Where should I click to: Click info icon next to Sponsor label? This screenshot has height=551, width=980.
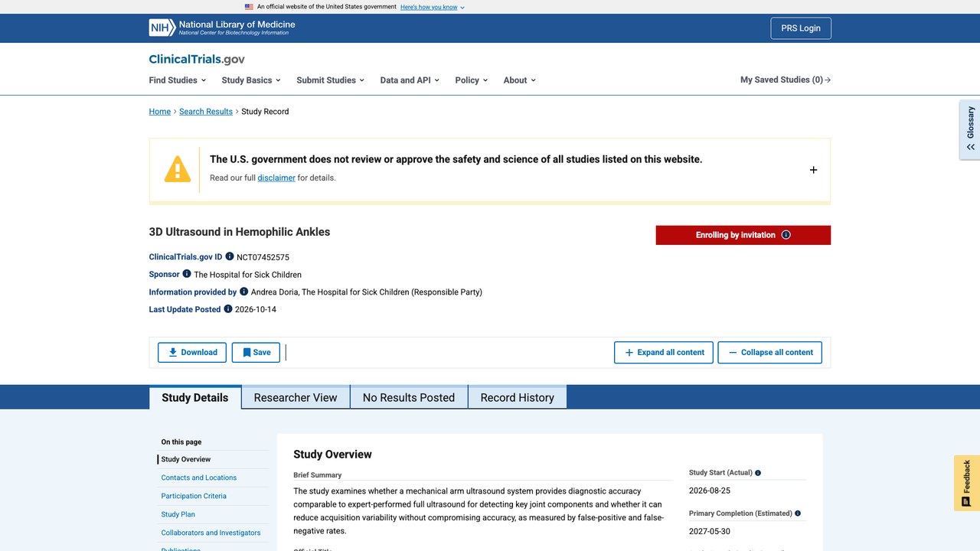pyautogui.click(x=187, y=273)
